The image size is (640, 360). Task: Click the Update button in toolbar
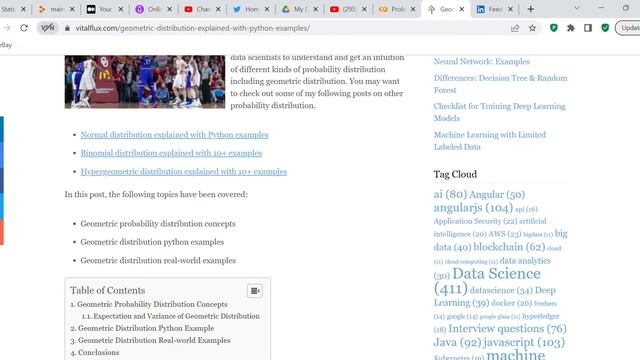pyautogui.click(x=628, y=28)
